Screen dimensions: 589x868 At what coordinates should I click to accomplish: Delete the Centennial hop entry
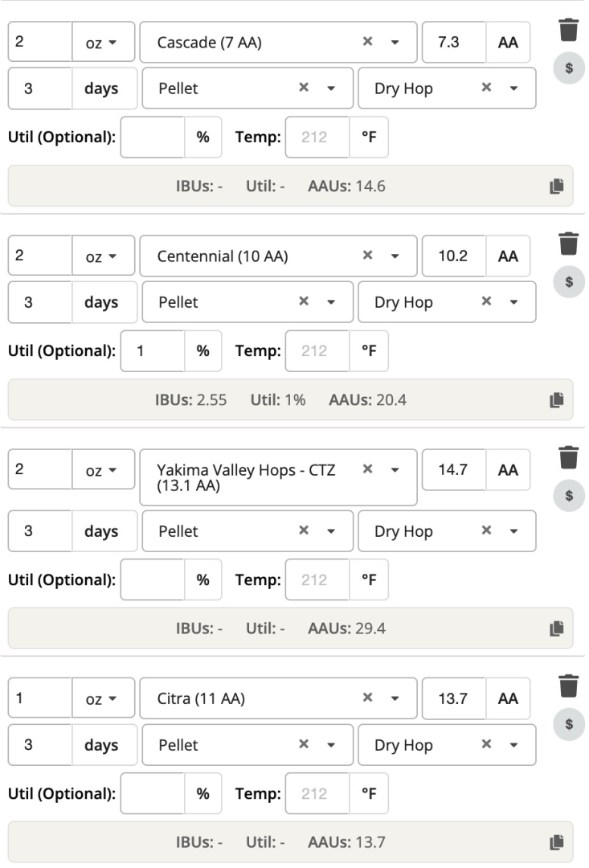click(568, 244)
